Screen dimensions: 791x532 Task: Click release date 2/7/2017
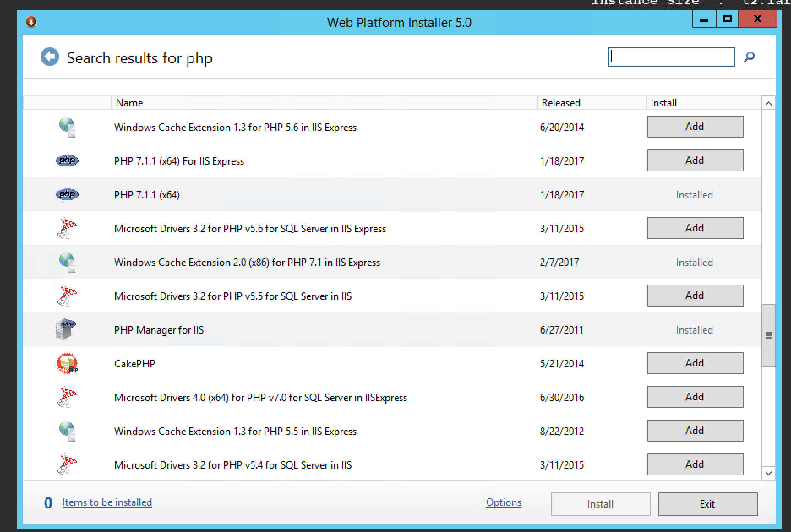[559, 262]
